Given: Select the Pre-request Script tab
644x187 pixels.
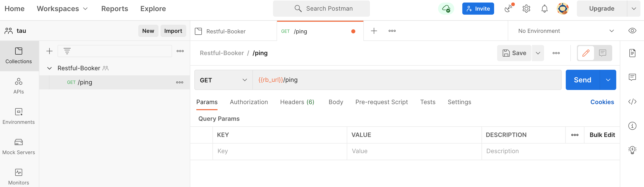Looking at the screenshot, I should (x=382, y=102).
